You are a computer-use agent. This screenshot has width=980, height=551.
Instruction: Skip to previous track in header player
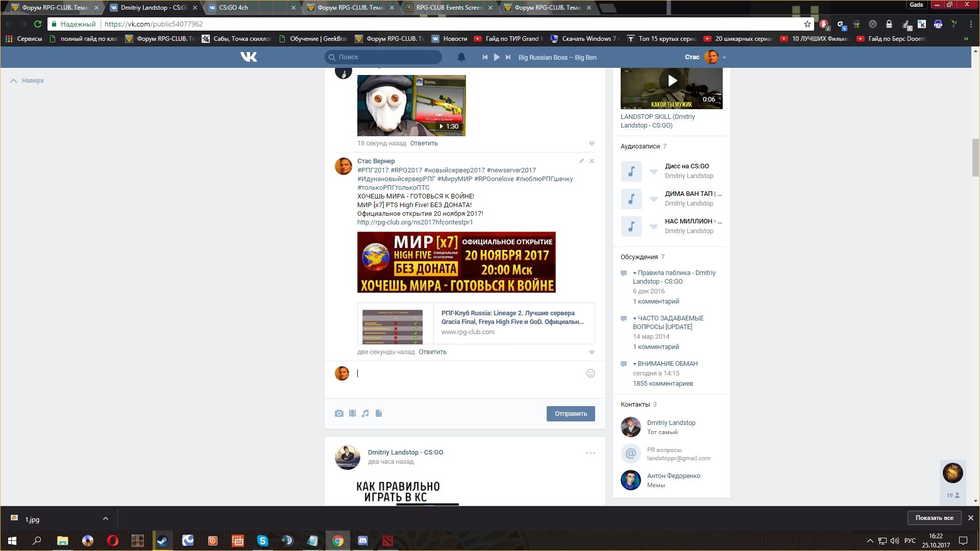(x=485, y=57)
